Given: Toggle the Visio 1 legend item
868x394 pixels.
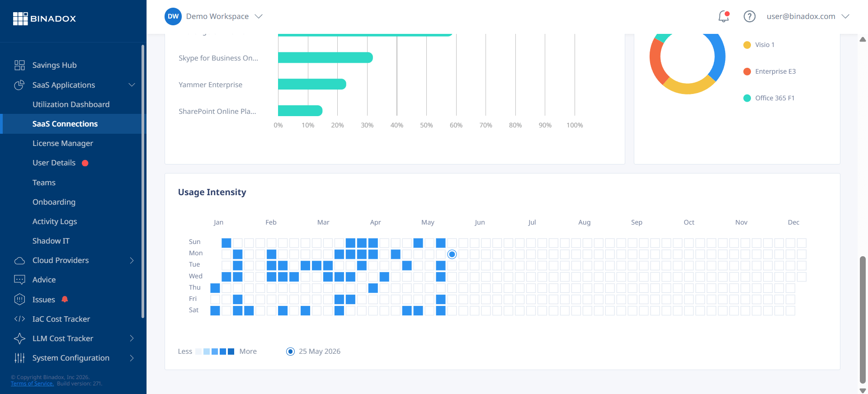Looking at the screenshot, I should click(x=759, y=45).
